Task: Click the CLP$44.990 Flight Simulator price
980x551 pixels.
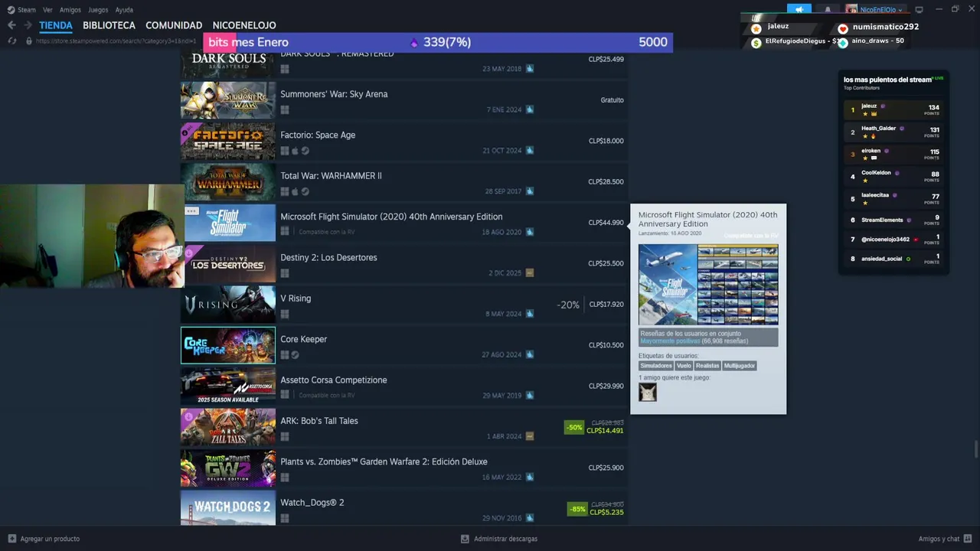Action: [606, 223]
